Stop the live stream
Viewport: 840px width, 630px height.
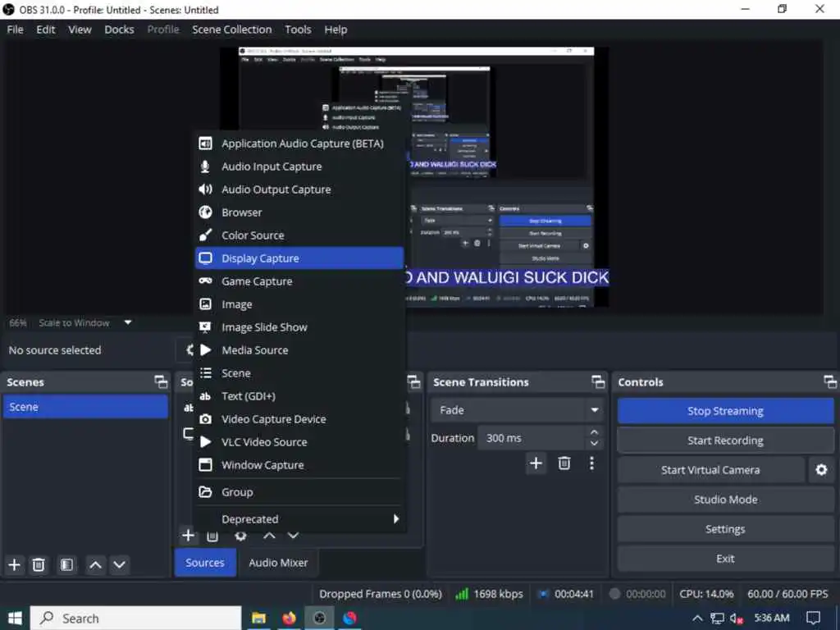725,411
